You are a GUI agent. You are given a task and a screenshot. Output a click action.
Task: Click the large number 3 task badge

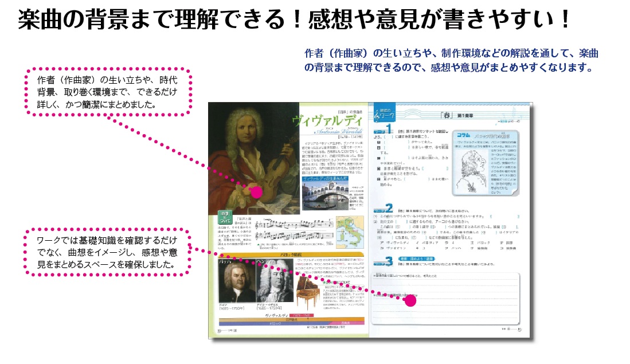[389, 261]
